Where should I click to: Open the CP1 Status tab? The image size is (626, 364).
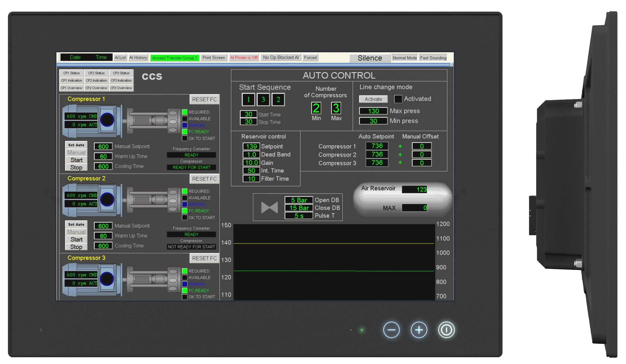[71, 73]
